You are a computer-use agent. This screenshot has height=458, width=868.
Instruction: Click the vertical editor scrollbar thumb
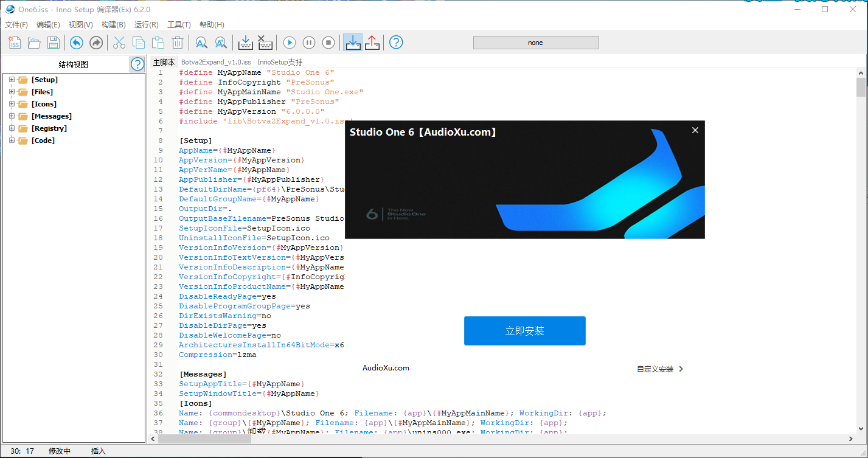point(861,88)
